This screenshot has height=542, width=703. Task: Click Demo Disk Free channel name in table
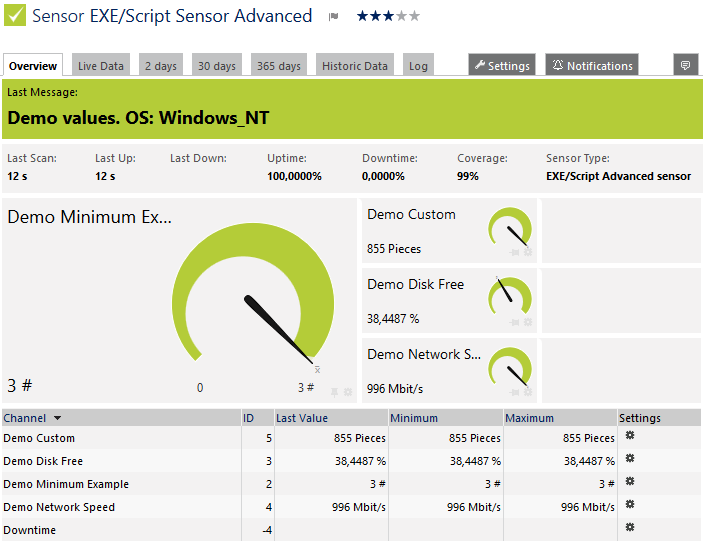coord(43,461)
